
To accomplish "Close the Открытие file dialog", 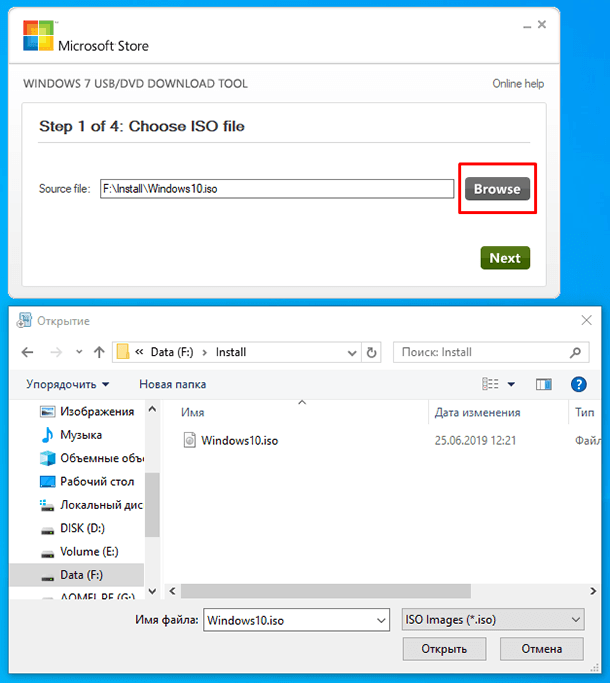I will coord(586,320).
